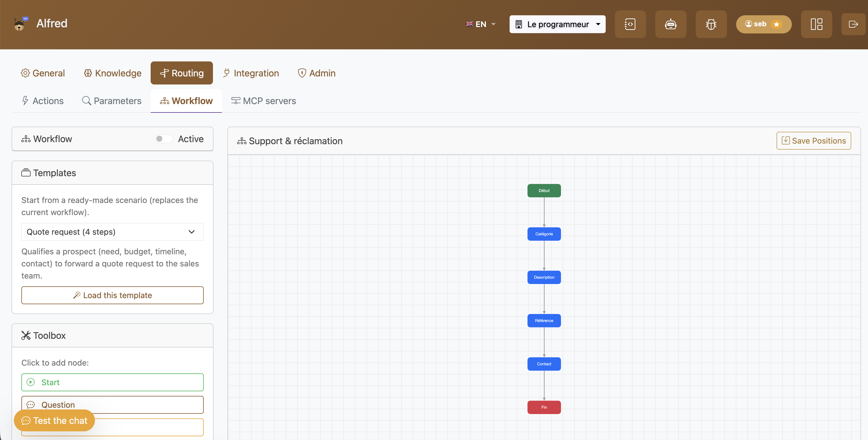Click the star badge next to seb
The image size is (868, 440).
click(x=776, y=24)
